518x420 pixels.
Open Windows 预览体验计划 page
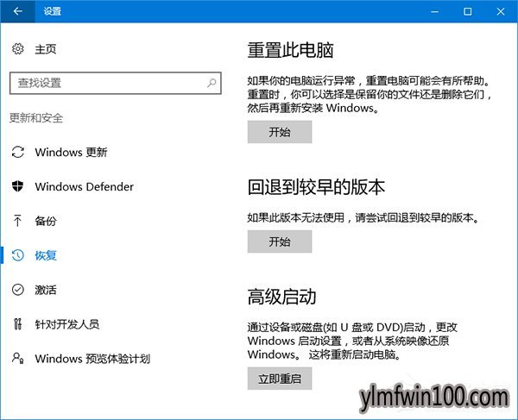(92, 358)
